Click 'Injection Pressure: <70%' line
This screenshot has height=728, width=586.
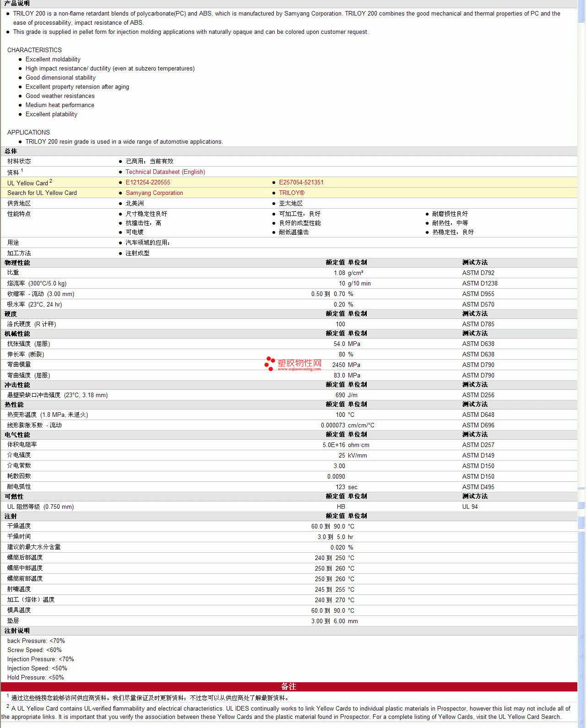[41, 659]
